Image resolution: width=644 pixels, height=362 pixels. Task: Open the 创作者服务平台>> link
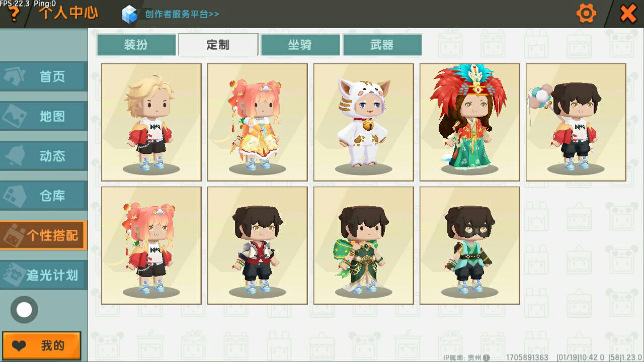pos(182,14)
